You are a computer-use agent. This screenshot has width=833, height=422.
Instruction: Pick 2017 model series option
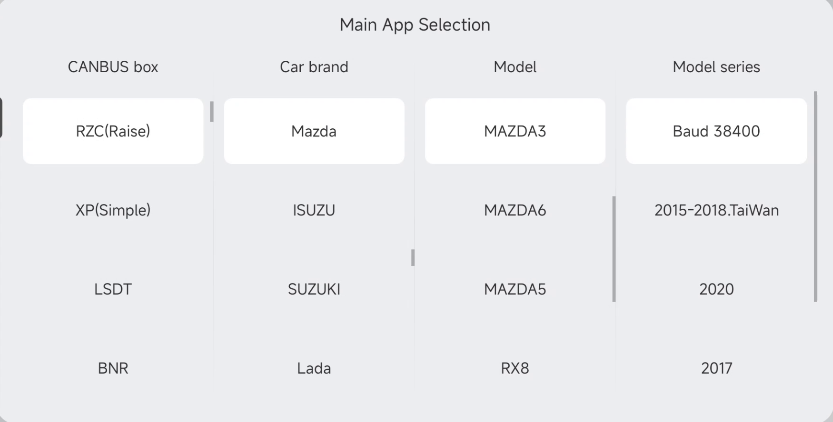(x=716, y=368)
